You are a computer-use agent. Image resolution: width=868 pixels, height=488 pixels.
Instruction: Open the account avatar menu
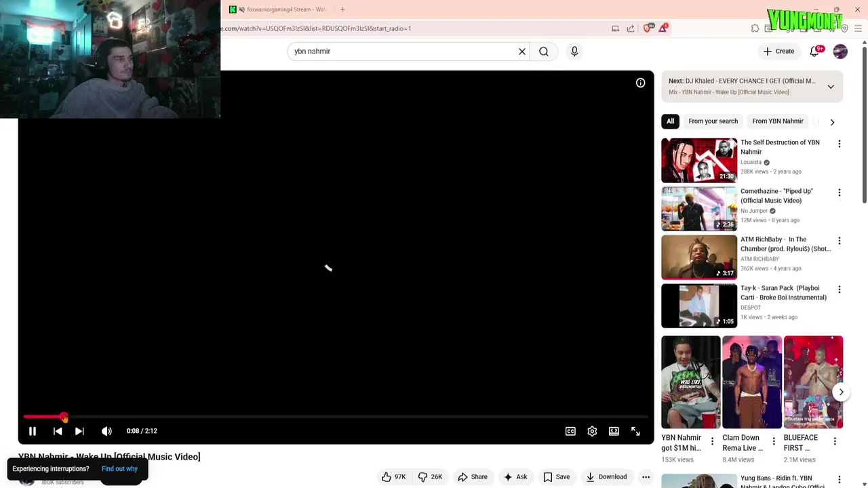pyautogui.click(x=840, y=52)
